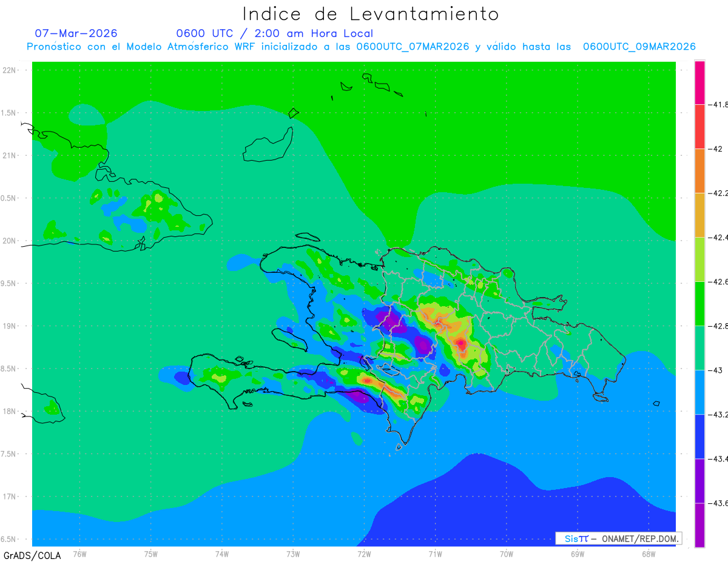Viewport: 728px width, 562px height.
Task: Click the green swatch between -42.6 and -42.8
Action: (699, 303)
